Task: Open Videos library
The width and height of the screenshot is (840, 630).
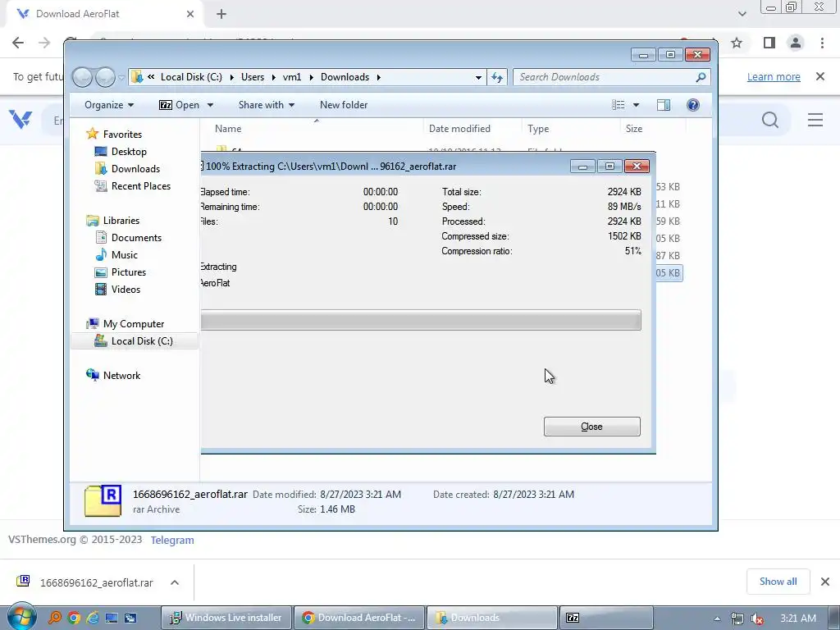Action: point(126,290)
